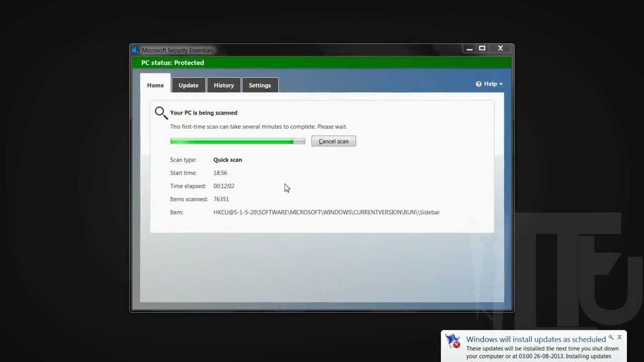
Task: Click the Help question mark icon
Action: click(x=478, y=84)
